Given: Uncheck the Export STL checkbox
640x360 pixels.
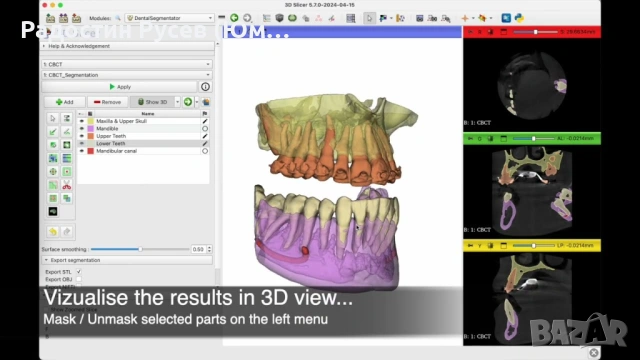Looking at the screenshot, I should click(x=78, y=271).
